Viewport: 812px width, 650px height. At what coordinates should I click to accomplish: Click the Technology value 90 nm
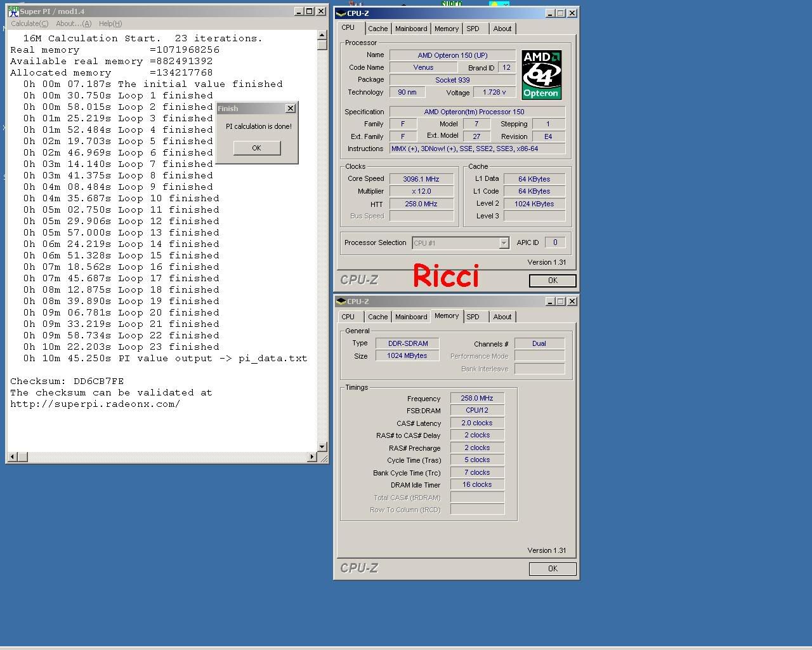tap(407, 92)
